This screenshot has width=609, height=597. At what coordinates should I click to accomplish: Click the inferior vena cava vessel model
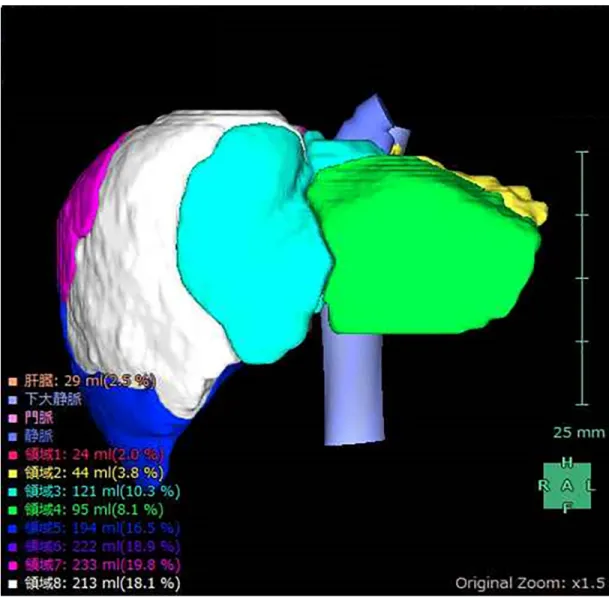pos(354,388)
